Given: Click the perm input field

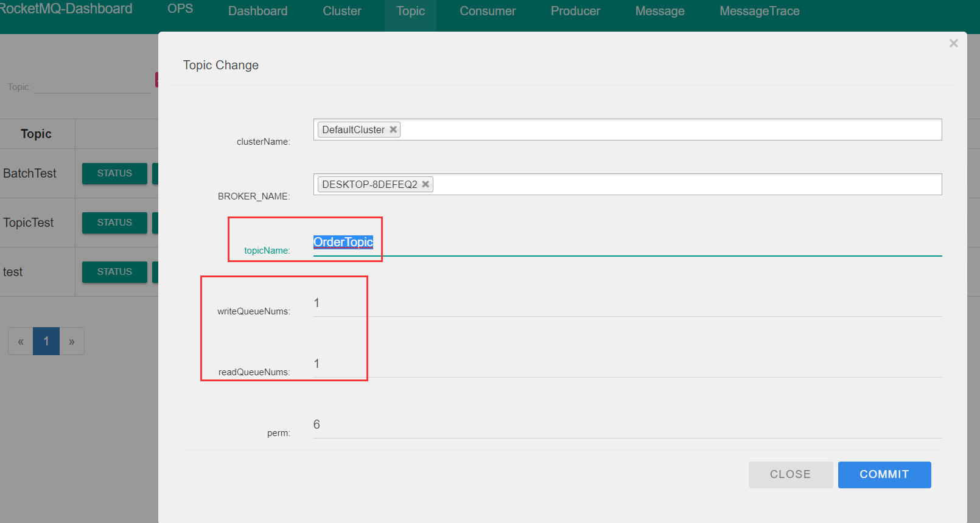Looking at the screenshot, I should click(x=628, y=425).
